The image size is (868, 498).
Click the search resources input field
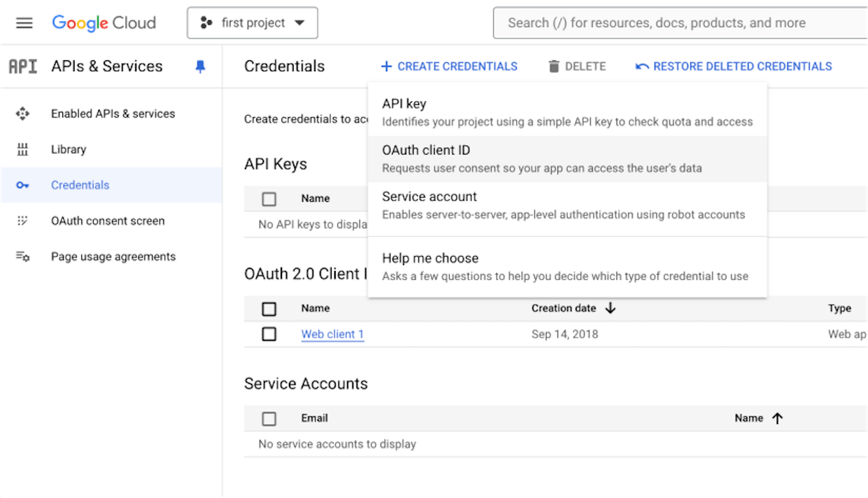point(678,23)
